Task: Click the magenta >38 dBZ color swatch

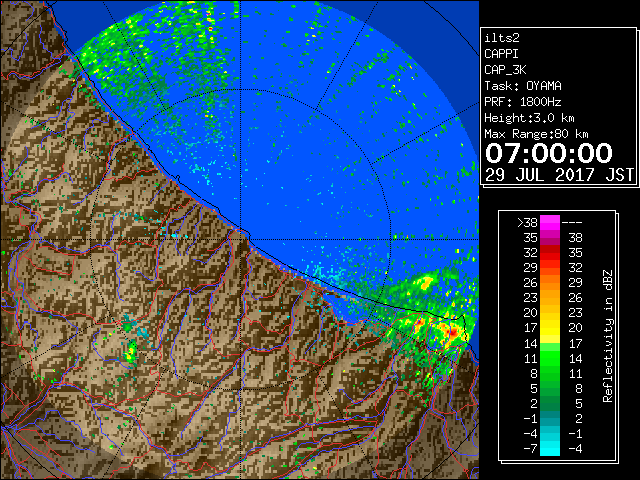Action: pos(550,222)
